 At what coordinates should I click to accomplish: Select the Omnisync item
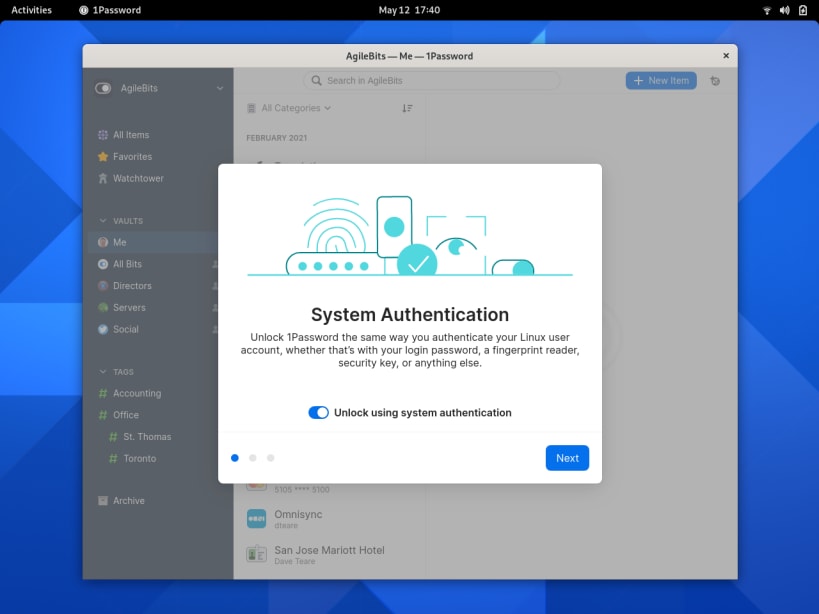point(332,519)
